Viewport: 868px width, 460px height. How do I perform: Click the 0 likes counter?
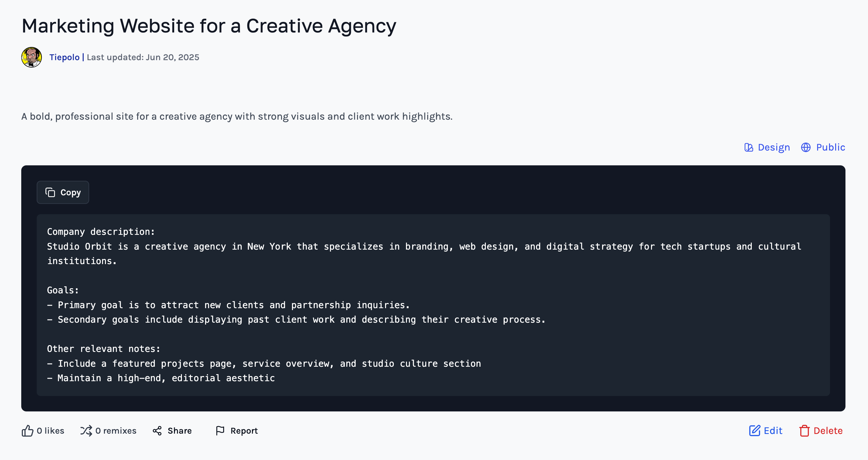pos(51,431)
